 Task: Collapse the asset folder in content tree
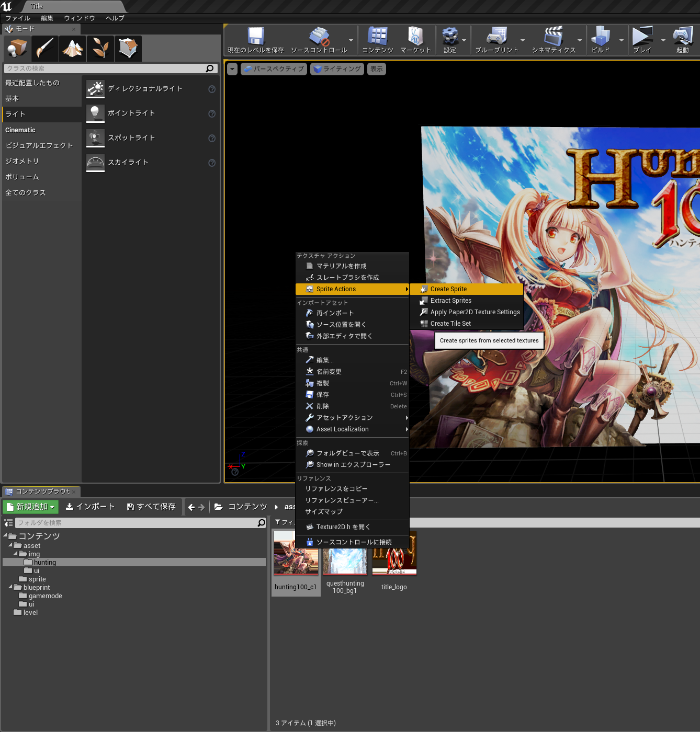10,545
